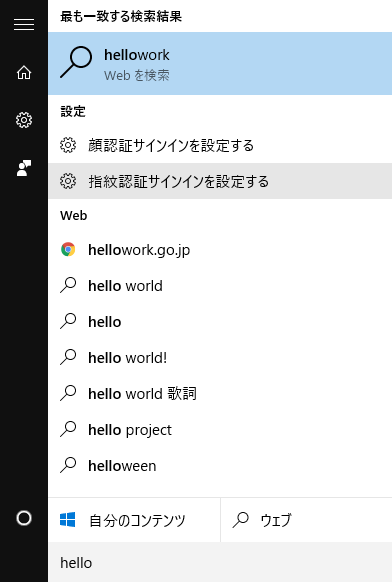Choose the hello project suggestion
Viewport: 392px width, 582px height.
click(220, 430)
